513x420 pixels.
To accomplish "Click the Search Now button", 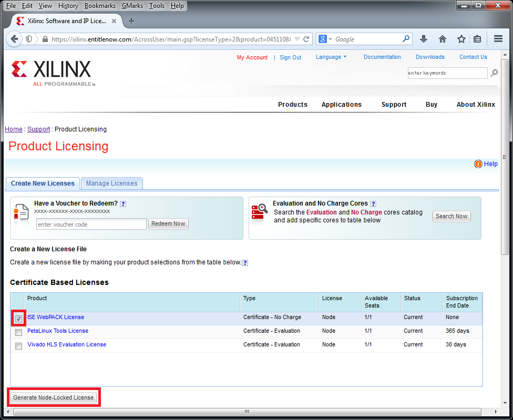I will pos(452,216).
